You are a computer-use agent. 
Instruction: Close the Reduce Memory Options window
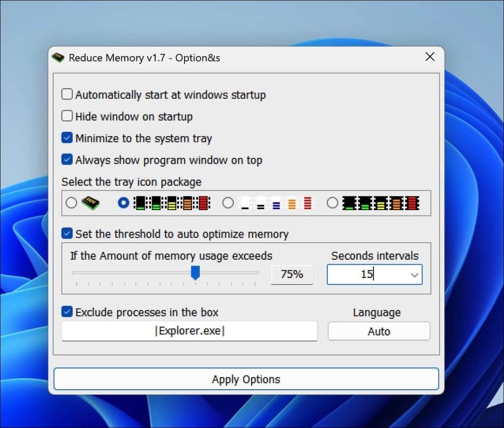coord(430,57)
